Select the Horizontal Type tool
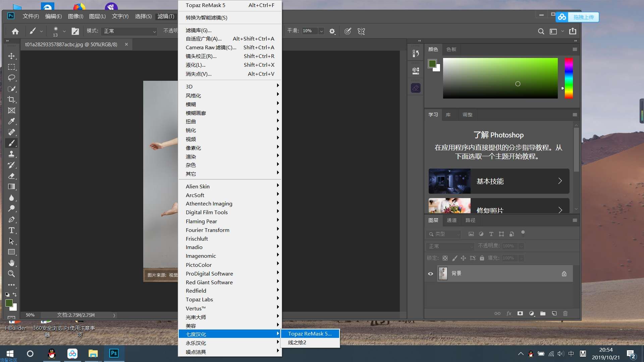This screenshot has height=362, width=644. (x=11, y=230)
